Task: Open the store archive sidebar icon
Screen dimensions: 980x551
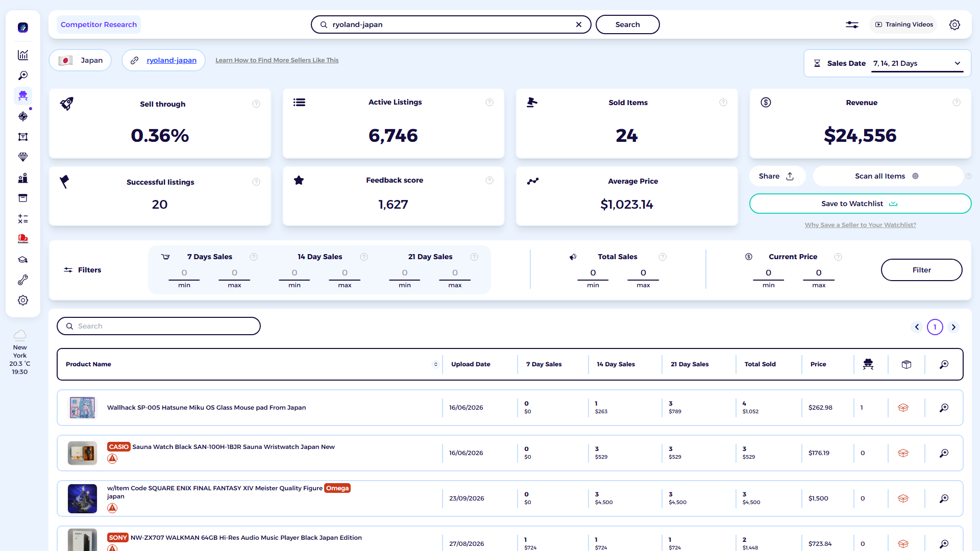Action: [23, 198]
